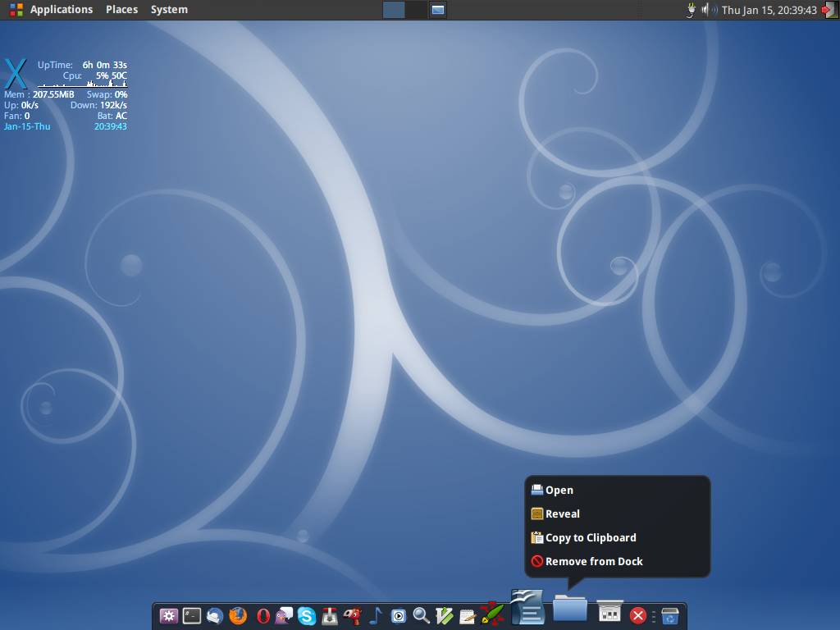Switch to the second workspace in the pager
840x630 pixels.
tap(416, 10)
